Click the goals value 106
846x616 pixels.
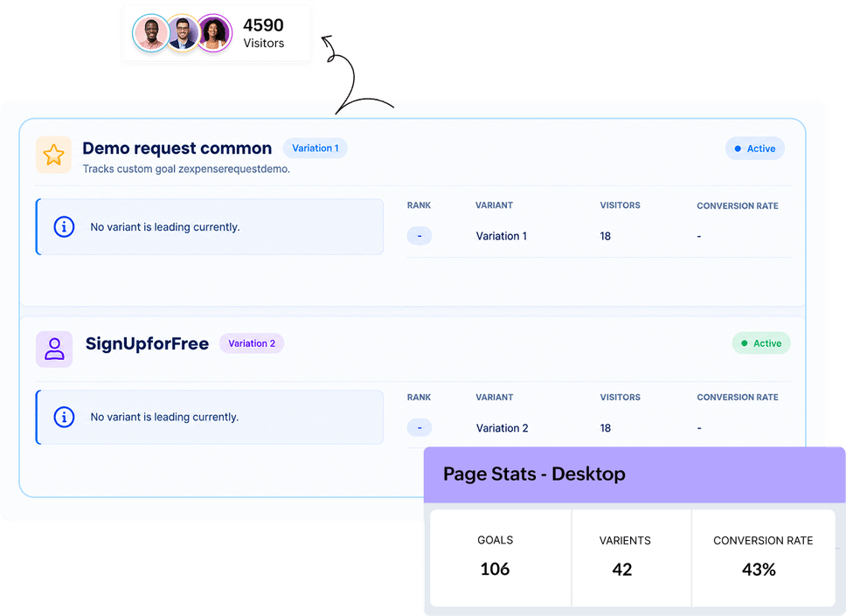495,569
